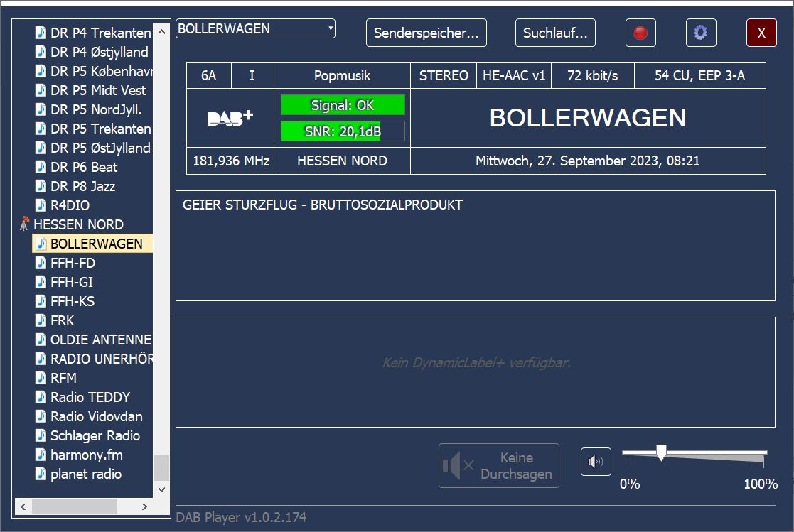The width and height of the screenshot is (794, 532).
Task: Open settings via the gear icon
Action: pyautogui.click(x=701, y=33)
